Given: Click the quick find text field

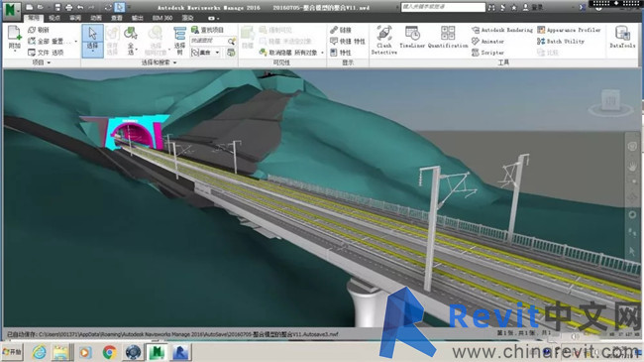Looking at the screenshot, I should pos(209,41).
